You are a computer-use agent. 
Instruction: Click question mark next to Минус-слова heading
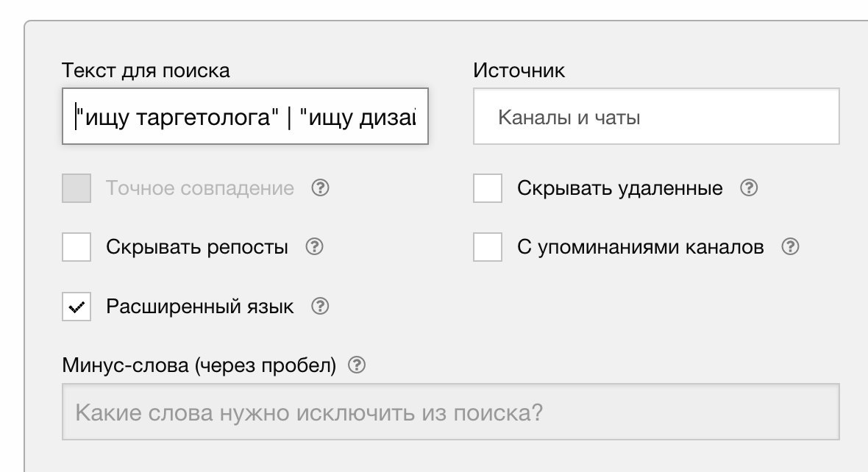tap(357, 365)
